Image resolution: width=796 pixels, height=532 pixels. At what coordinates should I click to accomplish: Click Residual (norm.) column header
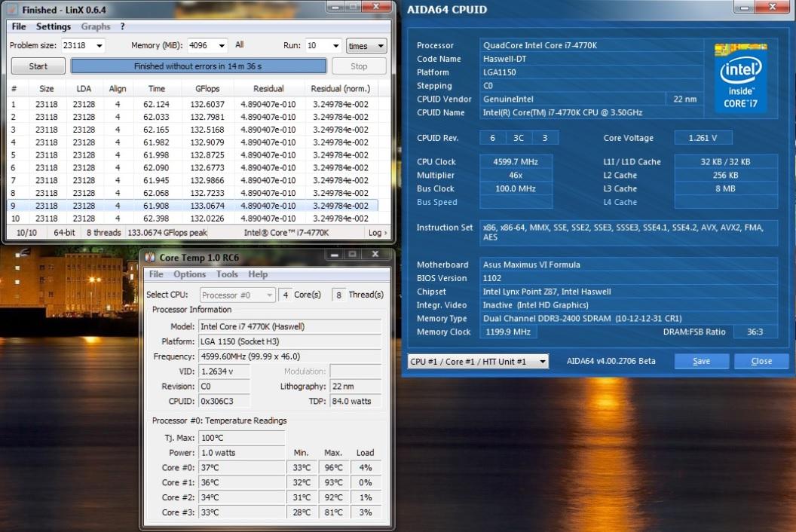click(x=341, y=88)
